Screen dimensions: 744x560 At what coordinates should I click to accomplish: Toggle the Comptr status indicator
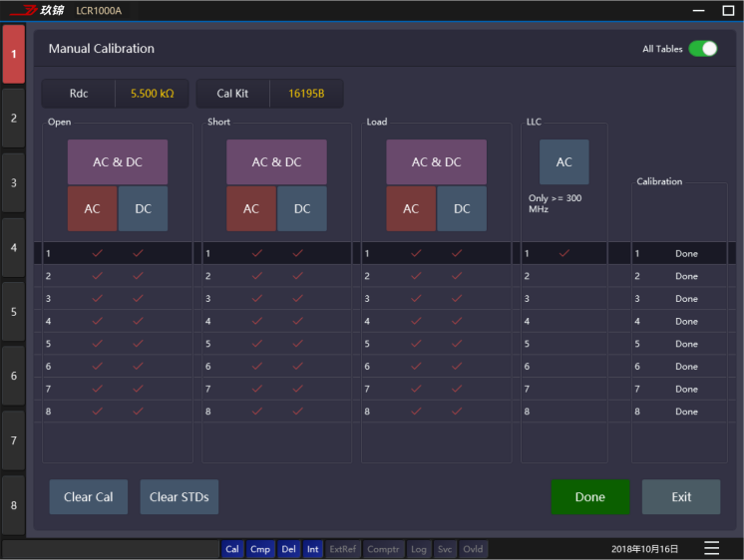(x=383, y=549)
